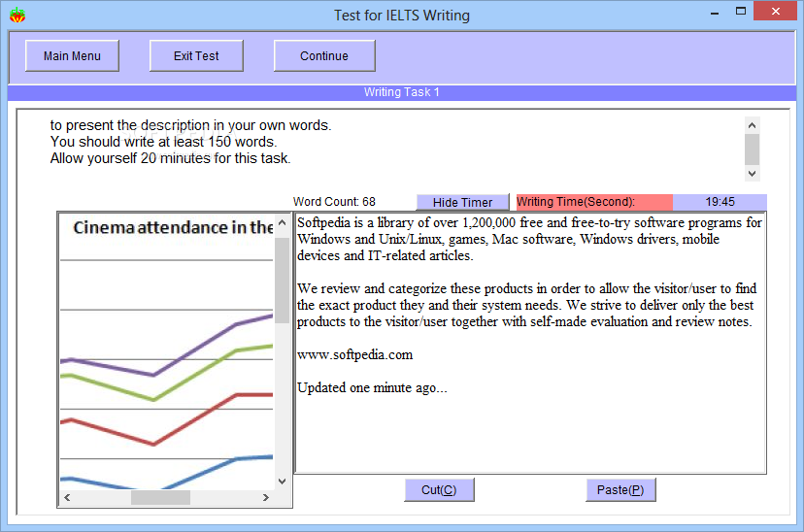
Task: Click 'You should write at least 150 words.'
Action: tap(163, 142)
